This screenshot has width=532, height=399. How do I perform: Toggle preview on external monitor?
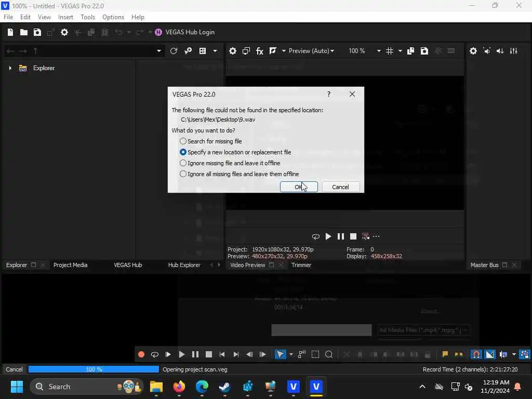tap(246, 51)
